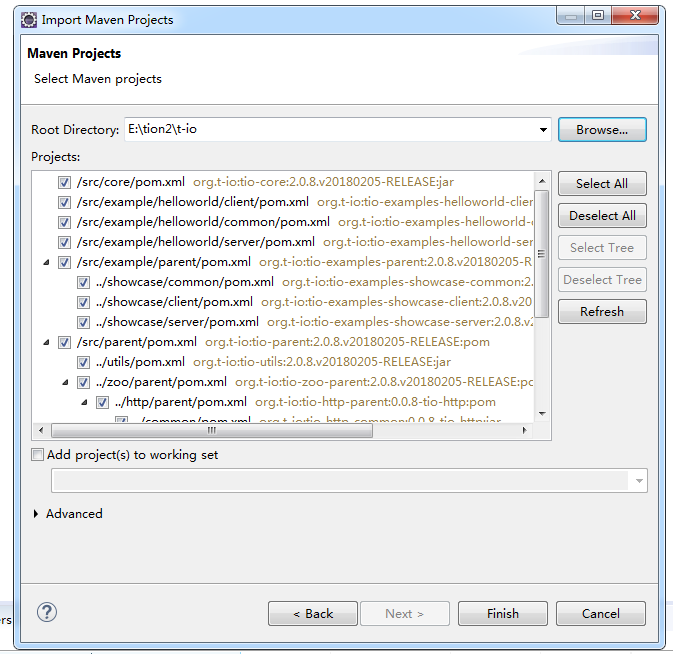Click the vertical scrollbar up arrow
Screen dimensions: 673x654
pos(542,181)
